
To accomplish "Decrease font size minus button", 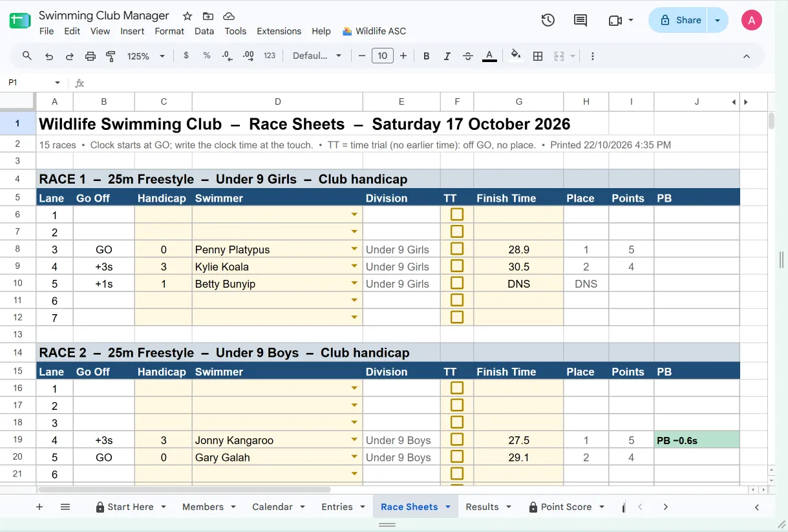I will (362, 56).
